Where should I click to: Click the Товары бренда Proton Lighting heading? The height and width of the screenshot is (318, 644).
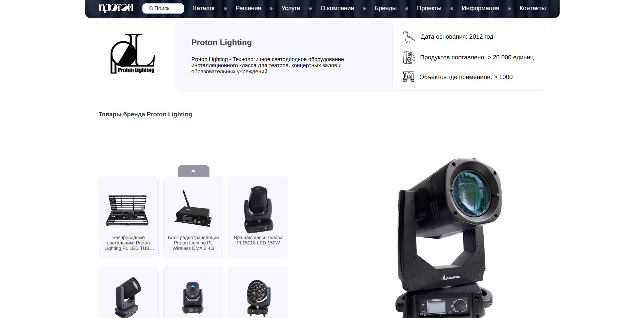coord(145,114)
